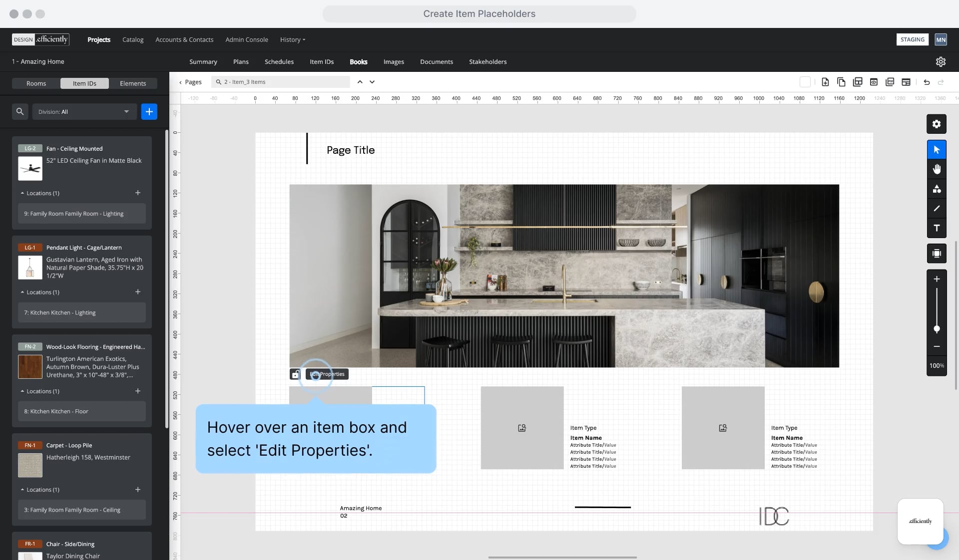Screen dimensions: 959x560
Task: Click Edit Properties button
Action: [x=327, y=374]
